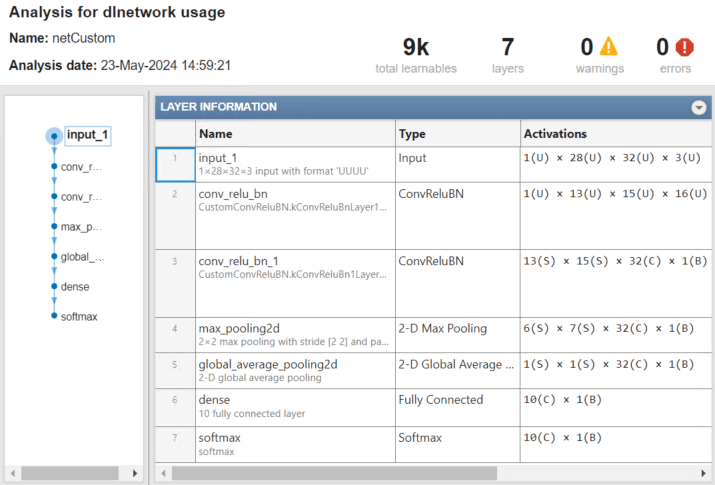The image size is (715, 485).
Task: Click the red errors icon
Action: coord(684,46)
